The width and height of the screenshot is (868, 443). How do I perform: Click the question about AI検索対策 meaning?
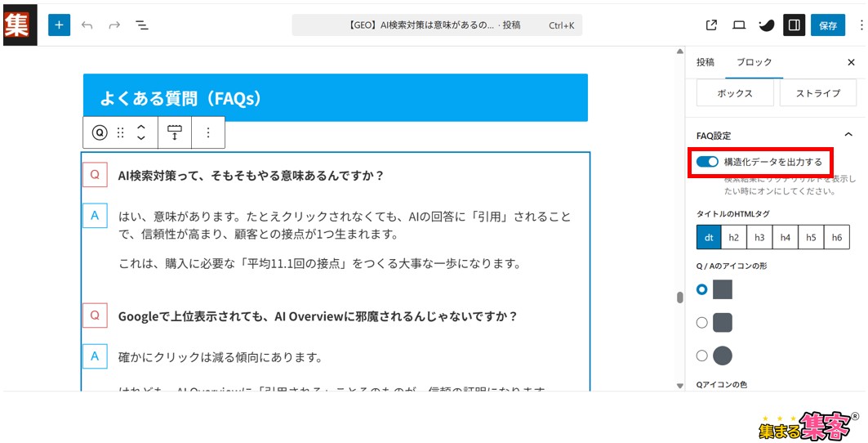click(x=251, y=175)
